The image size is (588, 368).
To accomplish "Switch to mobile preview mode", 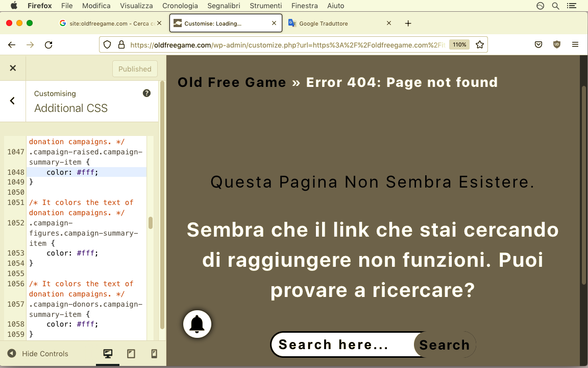I will 154,353.
